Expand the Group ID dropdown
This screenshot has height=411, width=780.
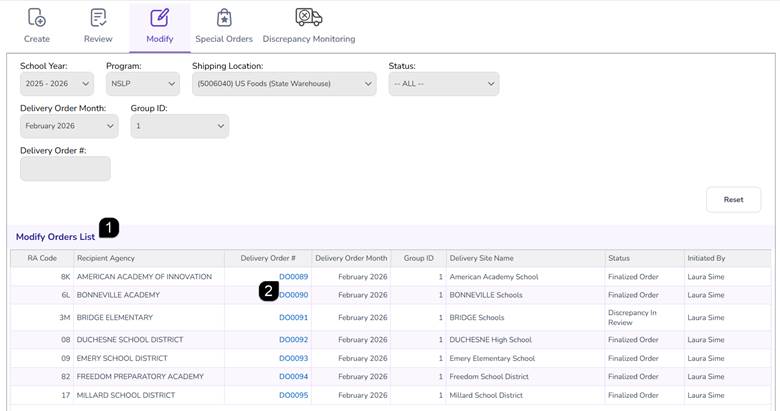coord(180,126)
